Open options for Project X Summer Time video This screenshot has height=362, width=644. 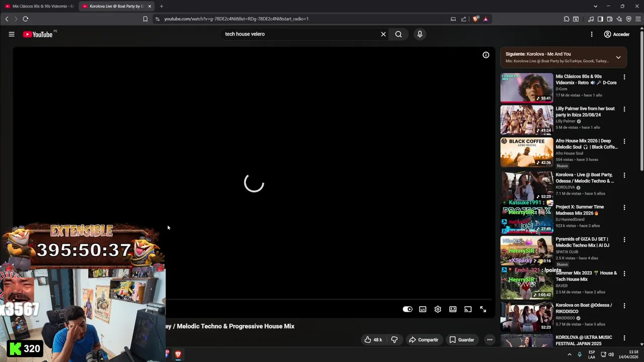(x=624, y=207)
